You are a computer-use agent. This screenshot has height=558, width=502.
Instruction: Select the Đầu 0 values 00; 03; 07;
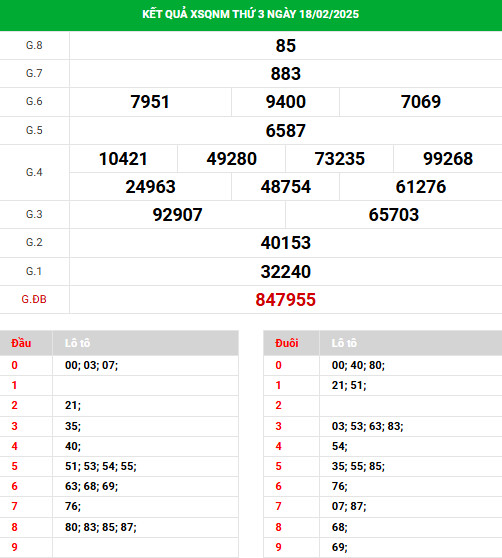click(91, 365)
